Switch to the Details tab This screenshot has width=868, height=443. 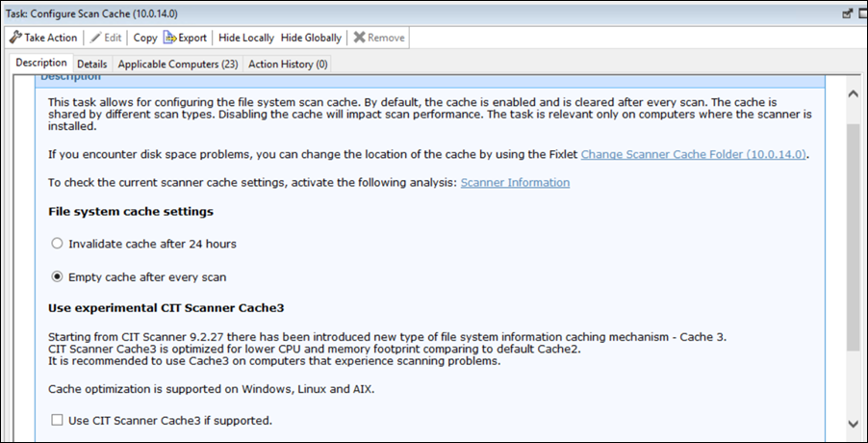click(x=92, y=64)
